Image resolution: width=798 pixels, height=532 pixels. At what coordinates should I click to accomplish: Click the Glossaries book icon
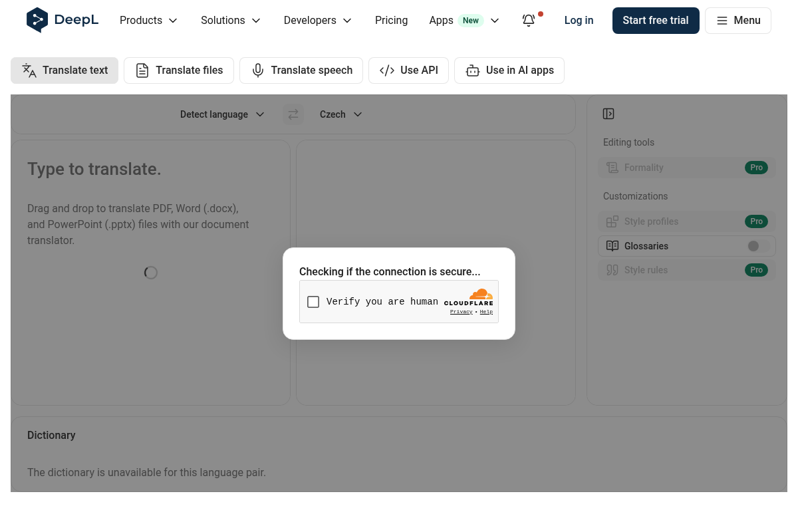(x=612, y=246)
